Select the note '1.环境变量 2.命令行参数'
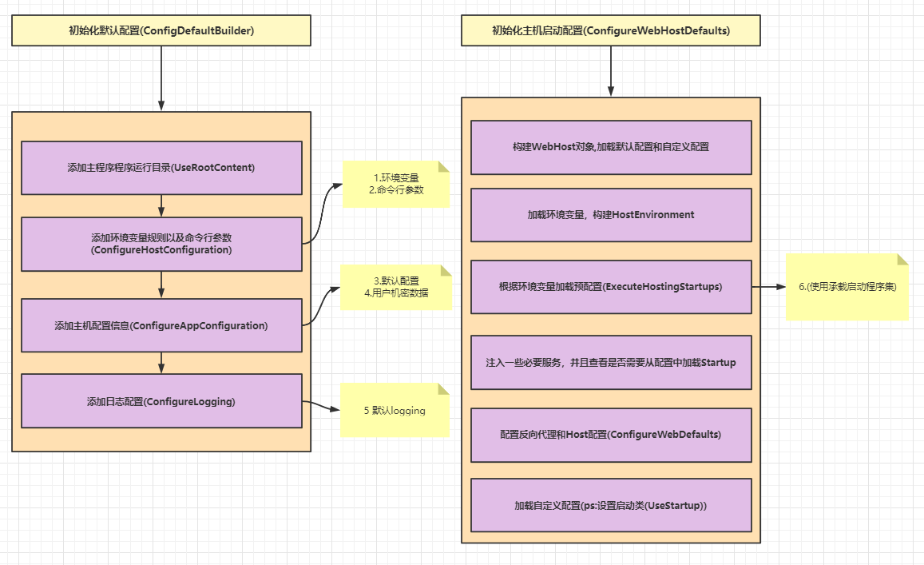 tap(396, 184)
